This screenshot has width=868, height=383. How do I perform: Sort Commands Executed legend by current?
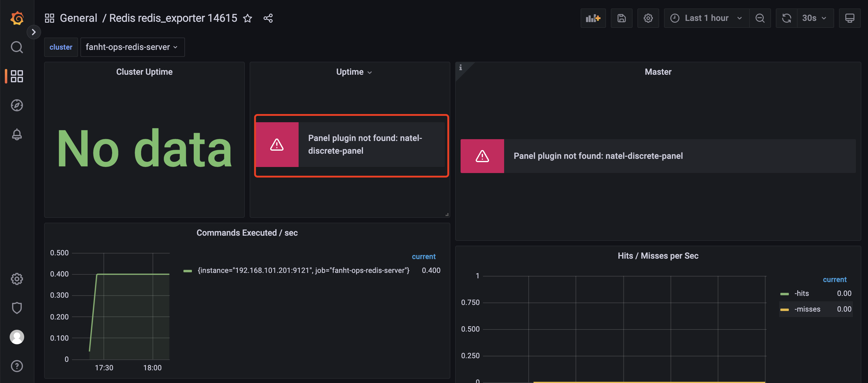423,257
